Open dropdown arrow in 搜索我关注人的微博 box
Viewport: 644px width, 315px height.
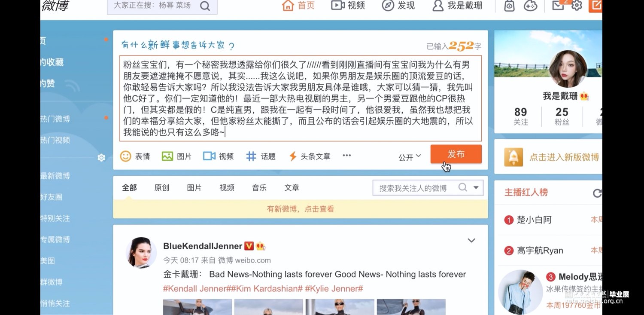coord(476,187)
